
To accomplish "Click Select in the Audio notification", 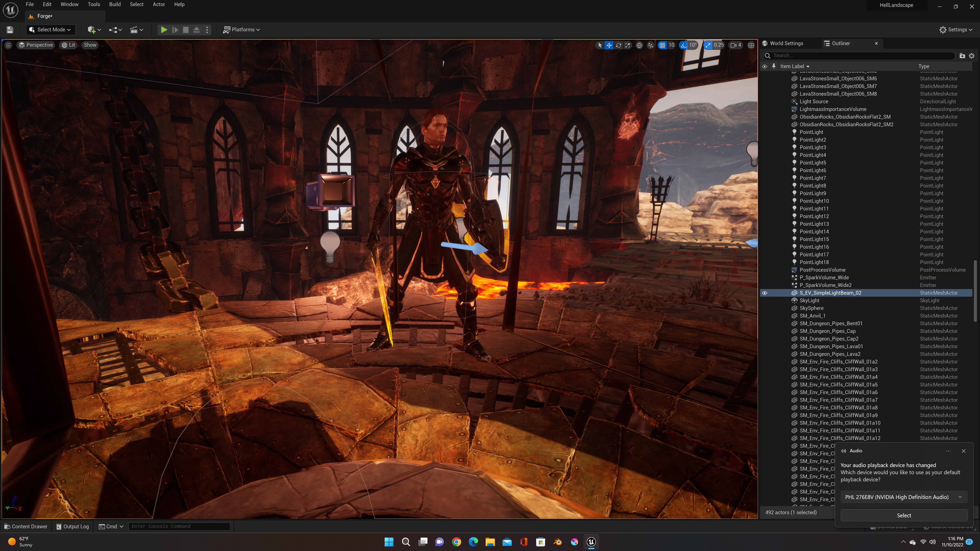I will pos(904,516).
